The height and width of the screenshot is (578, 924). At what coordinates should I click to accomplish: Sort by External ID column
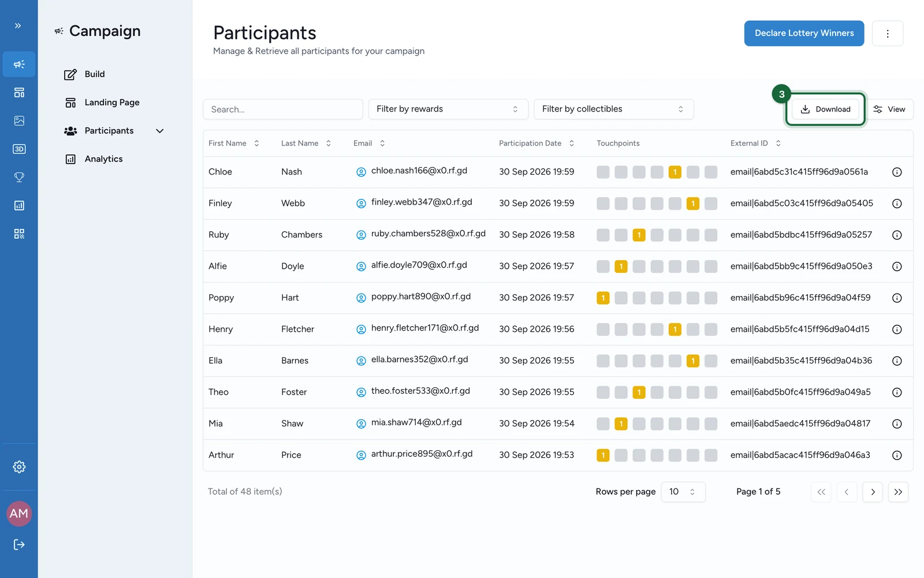click(755, 143)
